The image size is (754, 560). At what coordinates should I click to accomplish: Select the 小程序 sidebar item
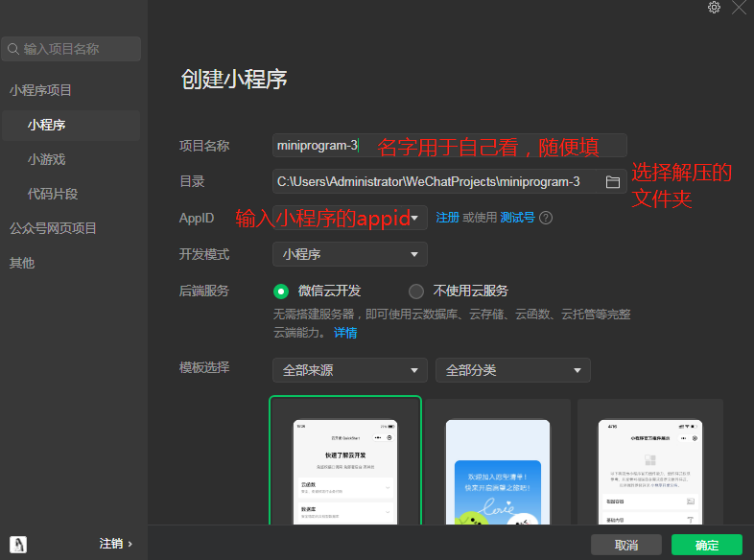click(x=71, y=125)
